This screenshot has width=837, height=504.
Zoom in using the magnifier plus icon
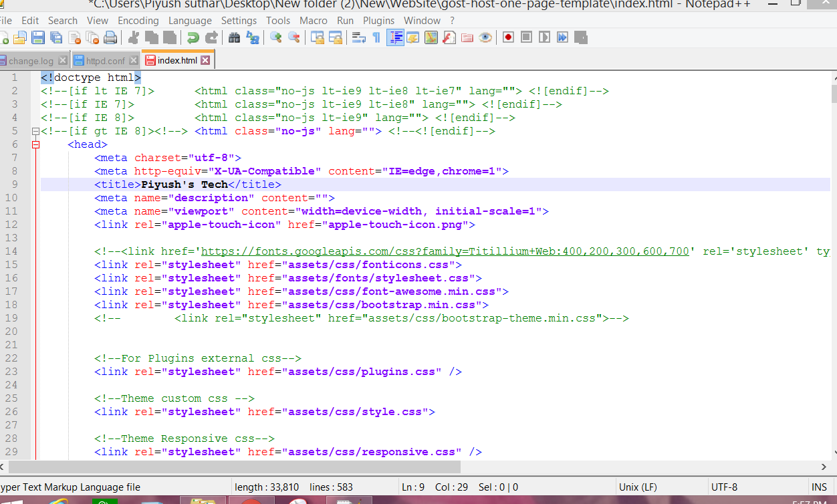point(276,37)
